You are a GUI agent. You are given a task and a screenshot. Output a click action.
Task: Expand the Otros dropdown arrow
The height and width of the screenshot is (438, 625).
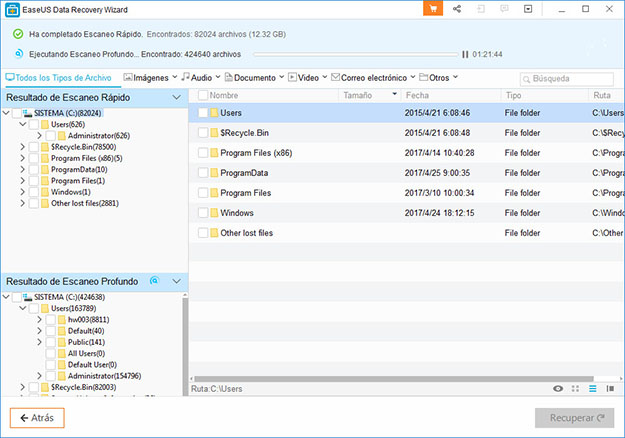455,77
